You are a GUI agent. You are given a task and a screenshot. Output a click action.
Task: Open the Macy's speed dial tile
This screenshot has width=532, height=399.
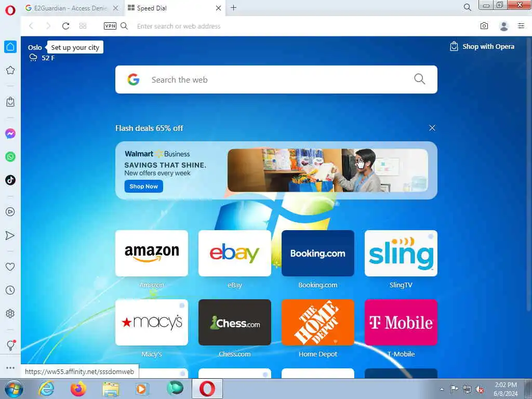point(152,322)
